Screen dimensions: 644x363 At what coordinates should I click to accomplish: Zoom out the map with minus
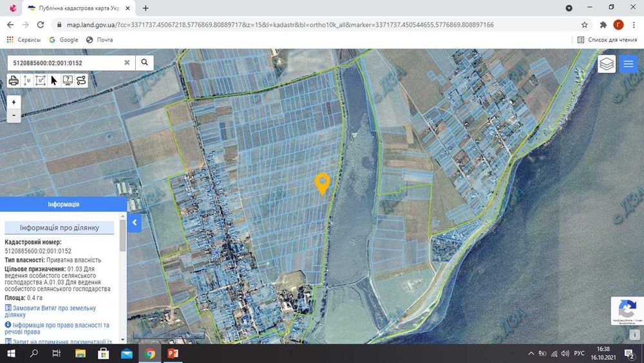point(14,115)
